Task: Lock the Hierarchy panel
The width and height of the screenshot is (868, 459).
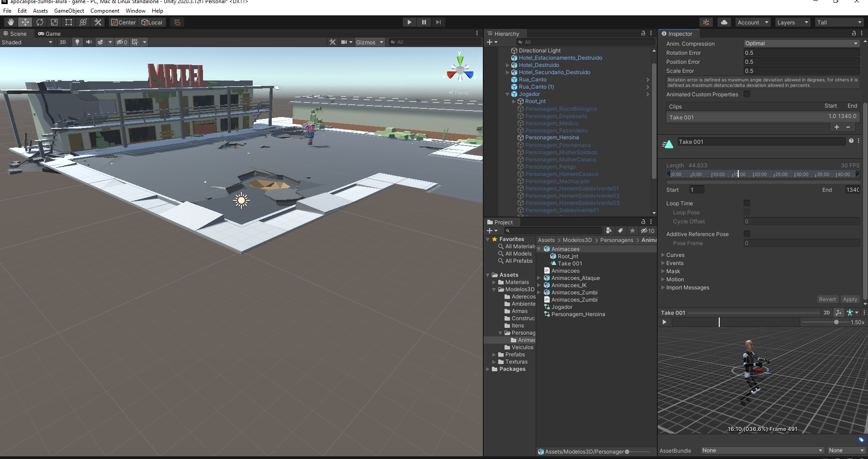Action: click(x=643, y=33)
